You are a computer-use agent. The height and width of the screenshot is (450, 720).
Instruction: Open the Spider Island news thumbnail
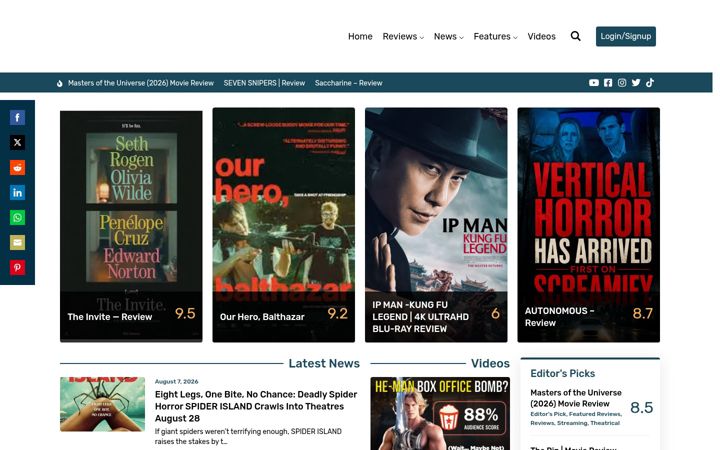pyautogui.click(x=102, y=405)
